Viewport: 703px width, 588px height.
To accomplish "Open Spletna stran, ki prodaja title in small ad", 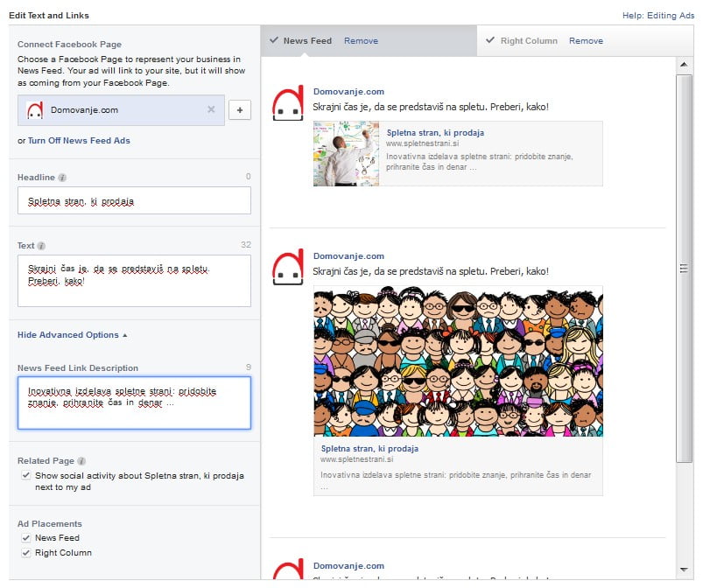I will point(435,133).
